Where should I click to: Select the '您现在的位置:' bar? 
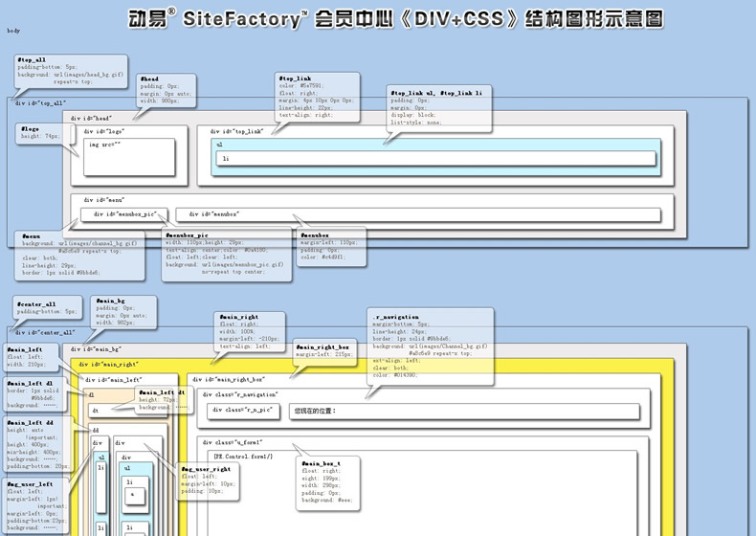point(464,412)
